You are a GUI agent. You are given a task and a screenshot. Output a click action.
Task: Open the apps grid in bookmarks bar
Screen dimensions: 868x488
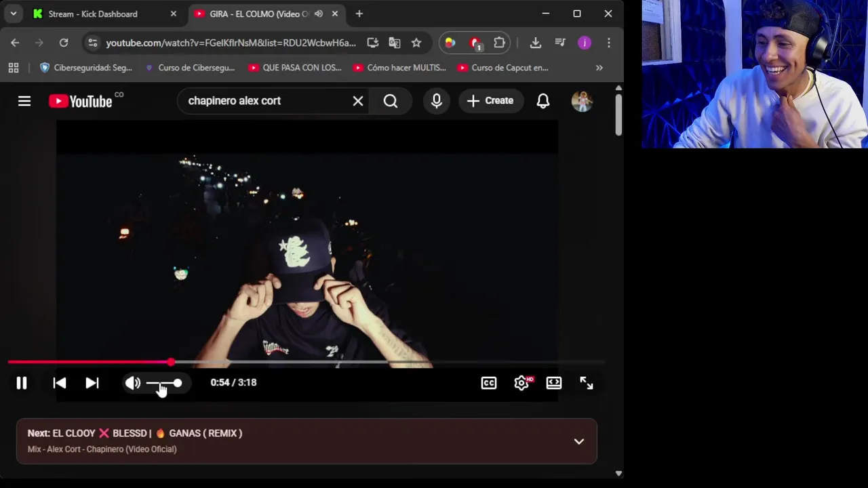pyautogui.click(x=14, y=68)
